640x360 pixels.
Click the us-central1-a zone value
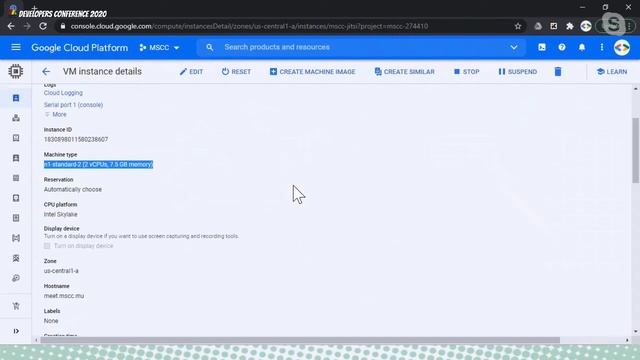point(61,271)
